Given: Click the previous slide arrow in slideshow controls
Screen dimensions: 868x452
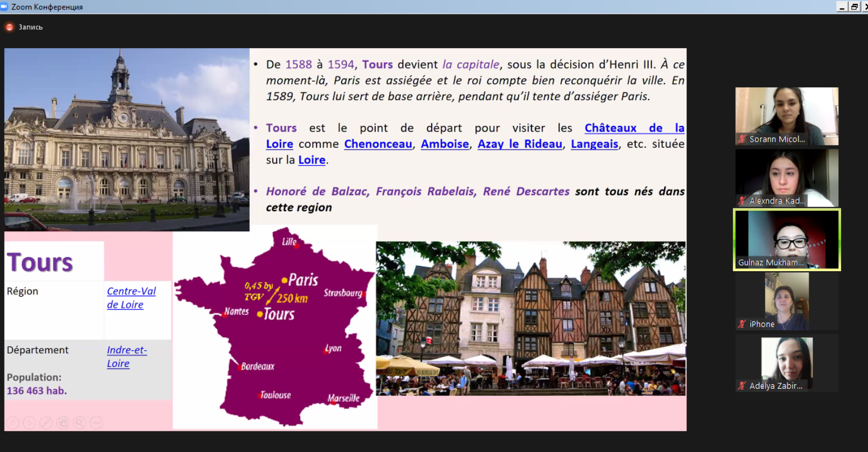Looking at the screenshot, I should coord(13,423).
